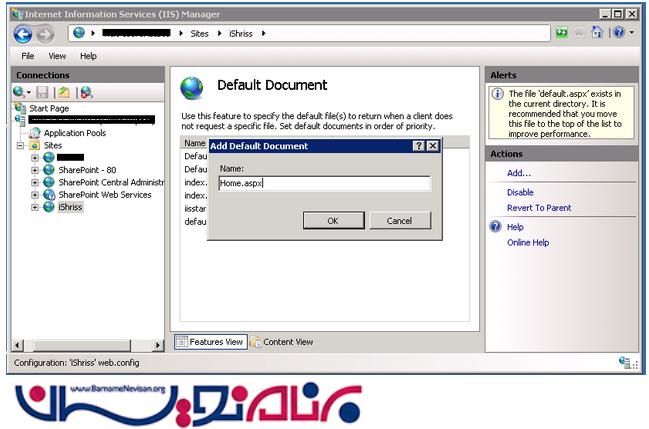
Task: Click the Name input field in dialog
Action: 325,183
